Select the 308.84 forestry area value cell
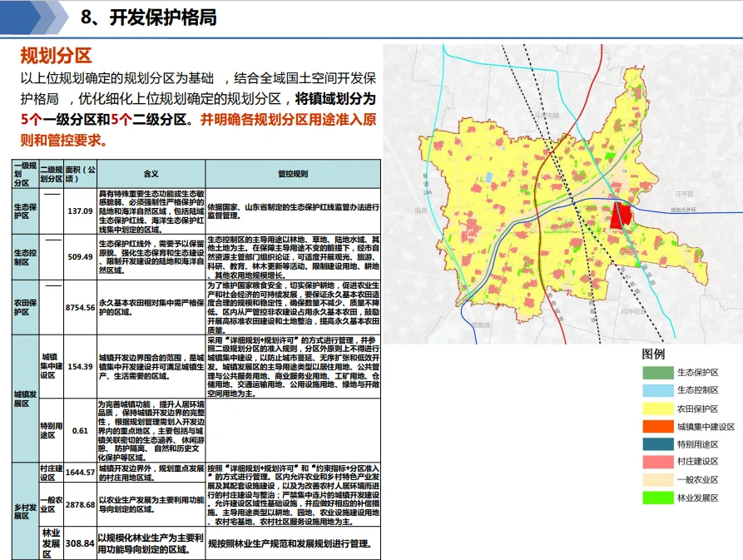Screen dimensions: 743x560 80,543
